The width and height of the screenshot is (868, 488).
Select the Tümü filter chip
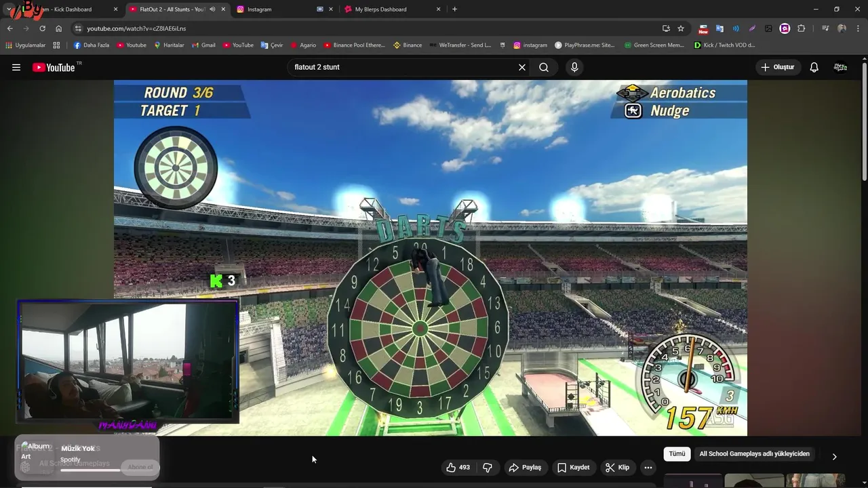coord(677,454)
